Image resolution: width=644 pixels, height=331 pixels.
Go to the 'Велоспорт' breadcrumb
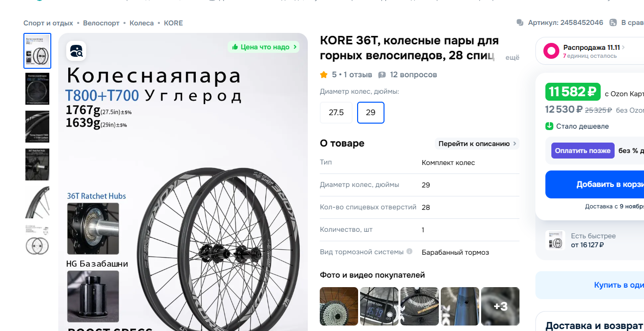click(x=101, y=23)
